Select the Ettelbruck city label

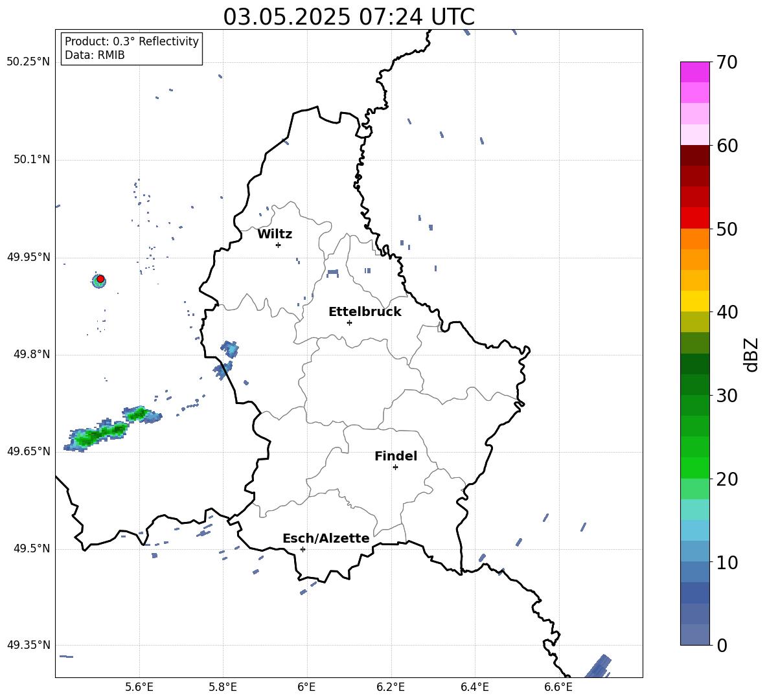click(x=365, y=312)
